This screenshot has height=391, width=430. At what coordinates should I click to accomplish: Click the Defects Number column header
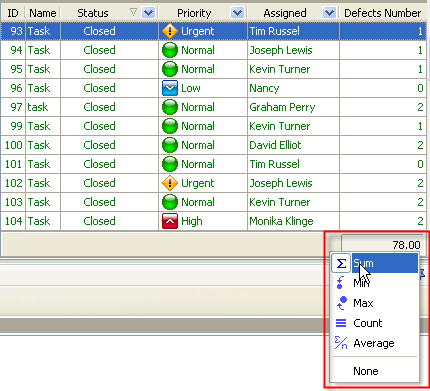point(383,13)
